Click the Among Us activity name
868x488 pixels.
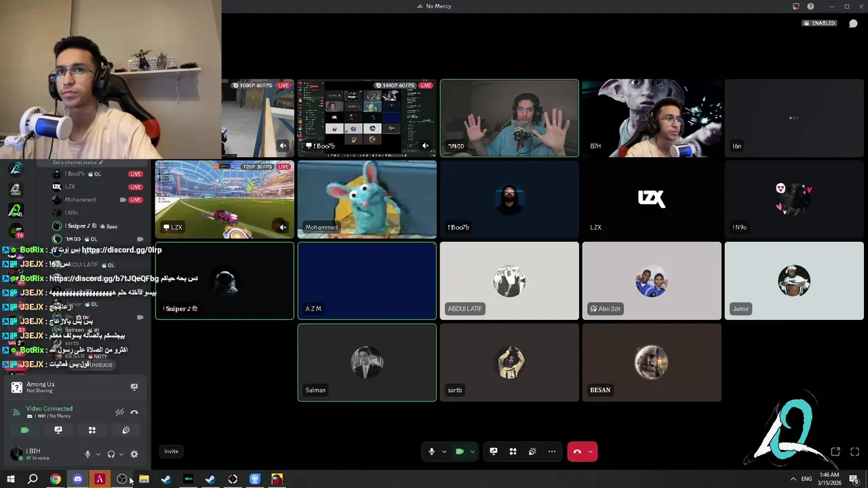pyautogui.click(x=40, y=384)
